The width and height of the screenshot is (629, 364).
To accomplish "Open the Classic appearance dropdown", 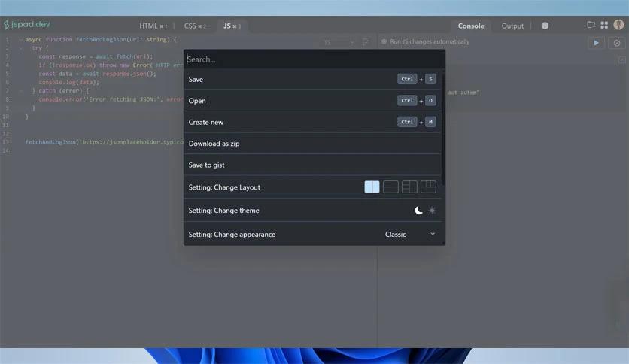I will pos(409,234).
